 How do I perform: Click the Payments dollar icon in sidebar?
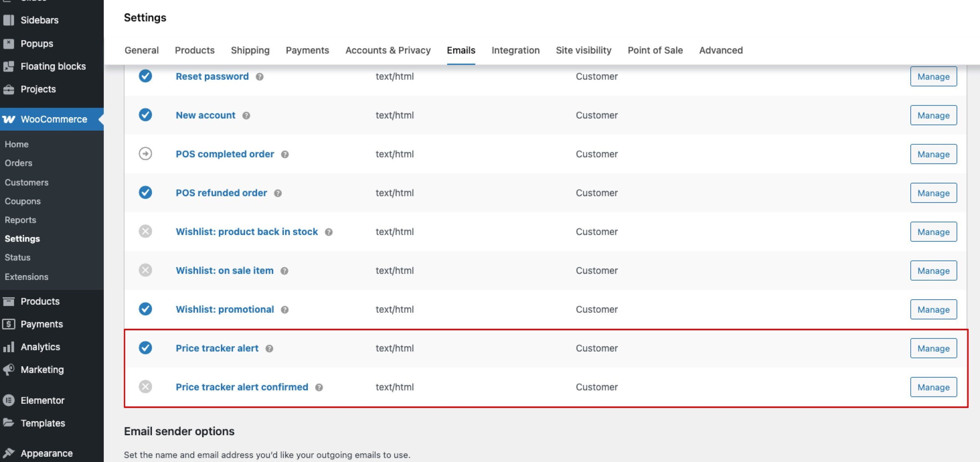[9, 324]
